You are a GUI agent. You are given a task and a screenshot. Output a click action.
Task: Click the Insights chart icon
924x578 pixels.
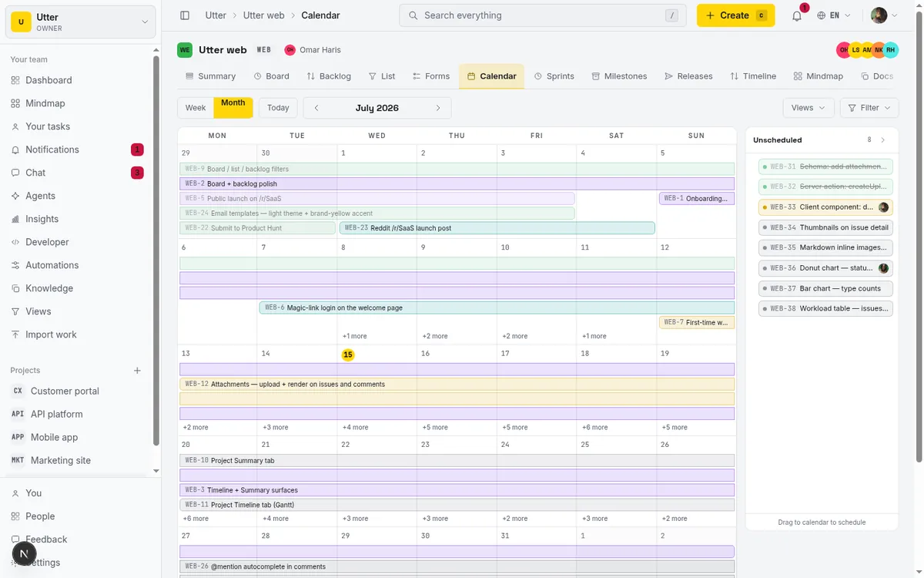click(15, 219)
